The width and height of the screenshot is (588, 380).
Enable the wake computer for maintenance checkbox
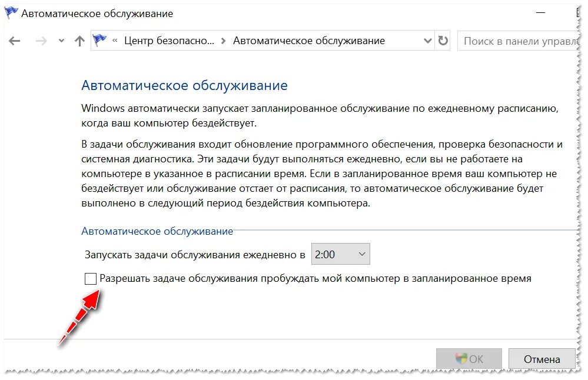tap(91, 279)
